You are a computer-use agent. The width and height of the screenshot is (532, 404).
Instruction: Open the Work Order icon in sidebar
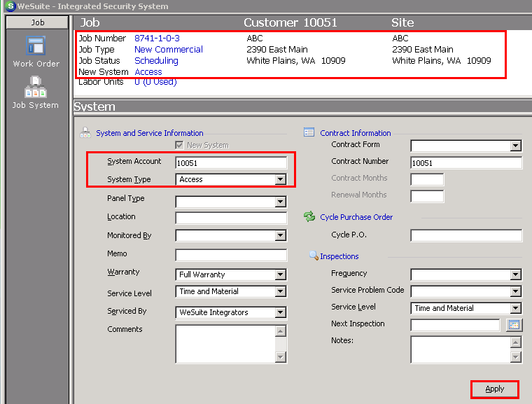coord(36,46)
